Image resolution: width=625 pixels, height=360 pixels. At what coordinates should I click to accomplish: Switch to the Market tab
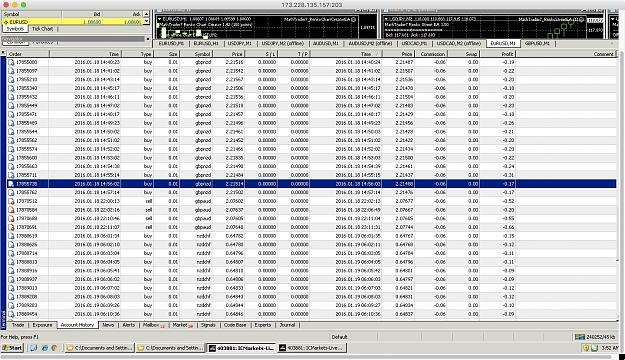point(182,325)
